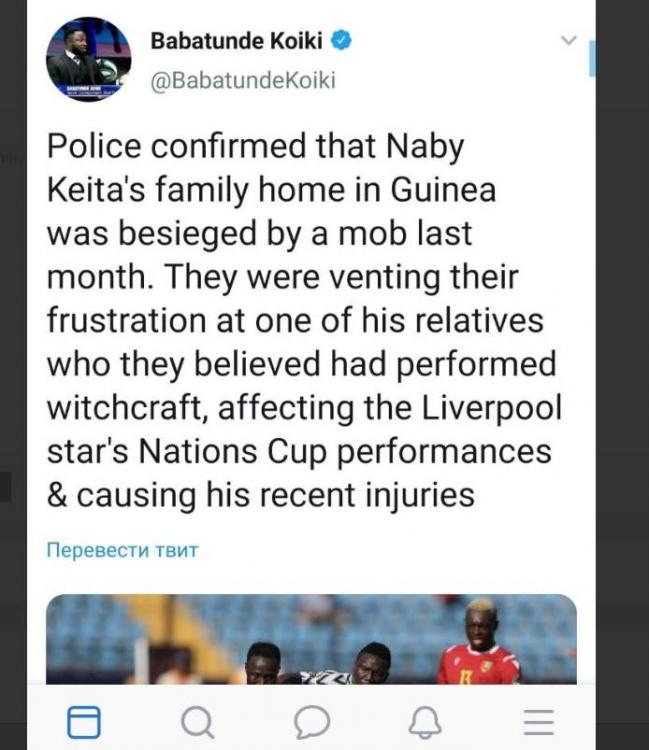Expand tweet options chevron
The image size is (649, 750).
pyautogui.click(x=569, y=41)
